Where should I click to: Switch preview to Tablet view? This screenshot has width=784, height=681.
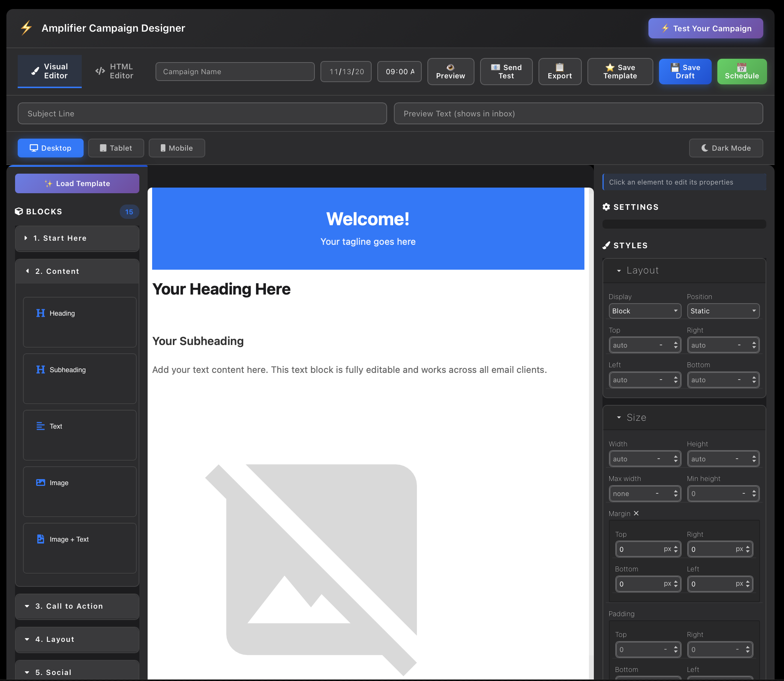(x=116, y=148)
